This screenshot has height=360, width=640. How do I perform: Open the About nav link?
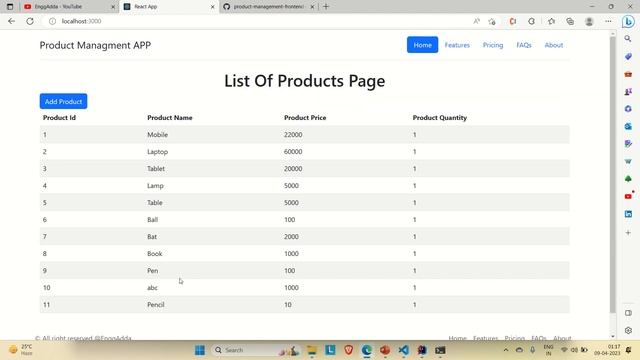[x=553, y=45]
